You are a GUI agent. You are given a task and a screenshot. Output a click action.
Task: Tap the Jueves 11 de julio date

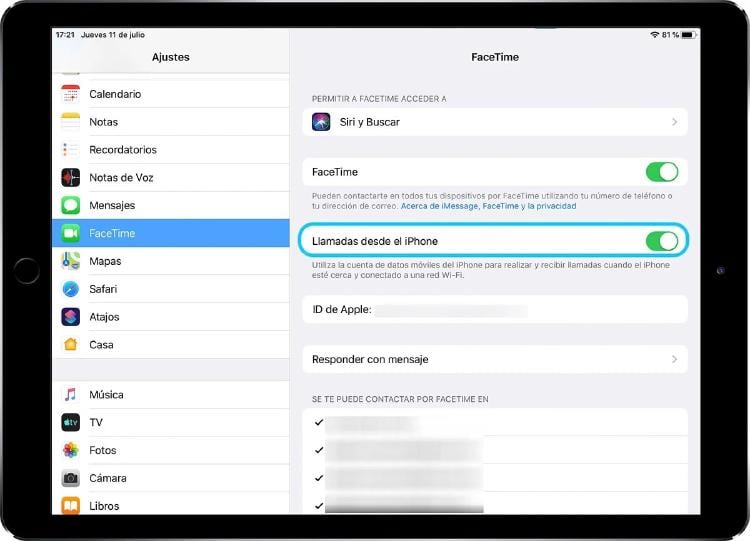click(x=113, y=35)
